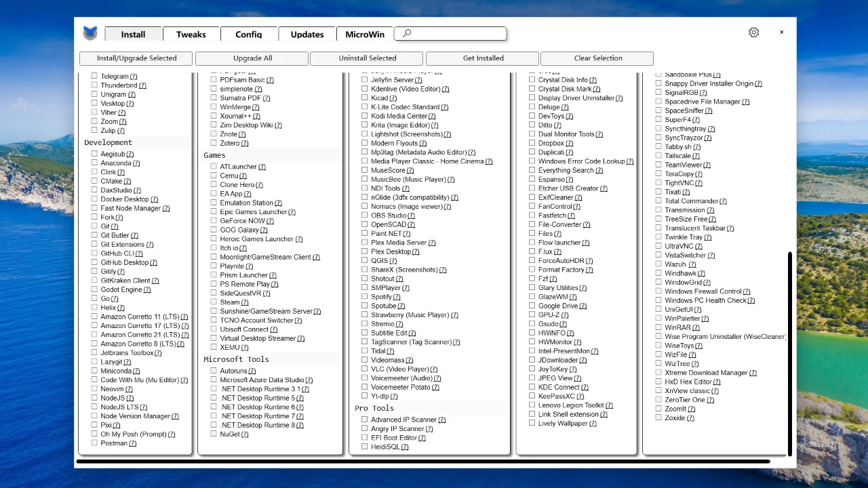Click the Clear Selection button
This screenshot has height=488, width=868.
[597, 58]
